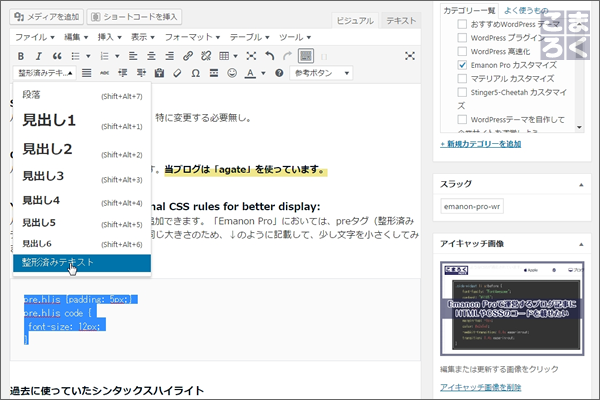Check the おすすめWordPress テーマ category
The image size is (600, 400).
[x=462, y=24]
